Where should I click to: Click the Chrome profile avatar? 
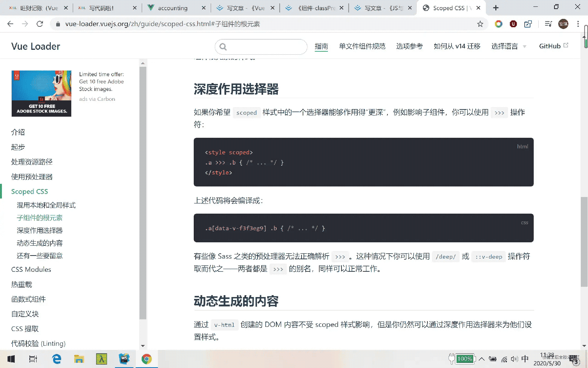(563, 23)
